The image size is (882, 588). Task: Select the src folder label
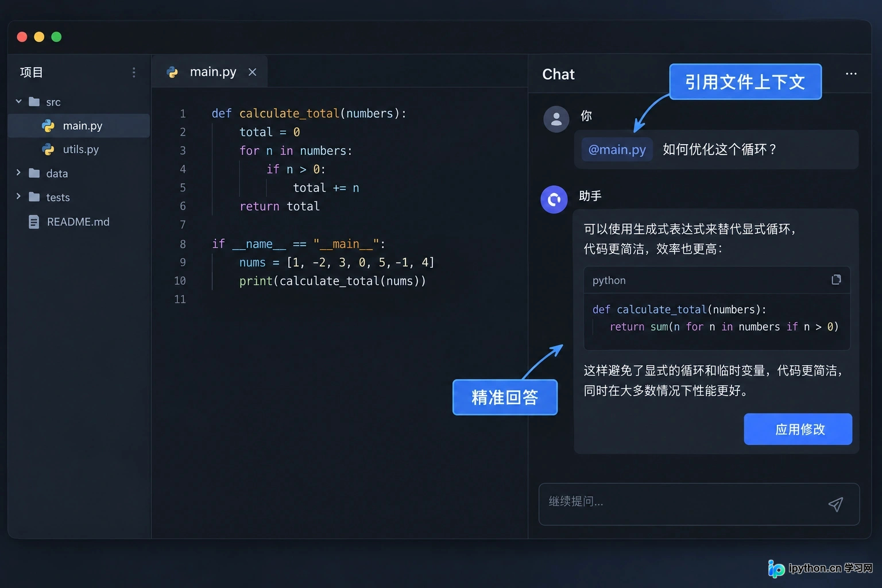(x=53, y=102)
